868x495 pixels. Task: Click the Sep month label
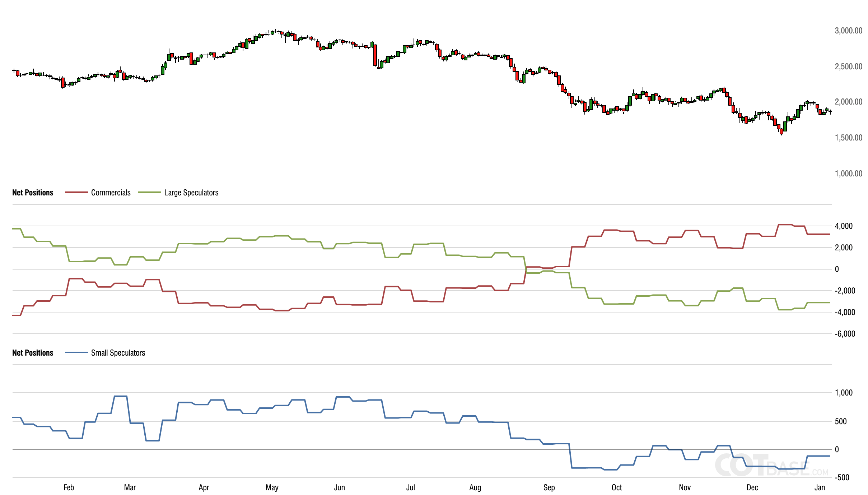pos(549,487)
